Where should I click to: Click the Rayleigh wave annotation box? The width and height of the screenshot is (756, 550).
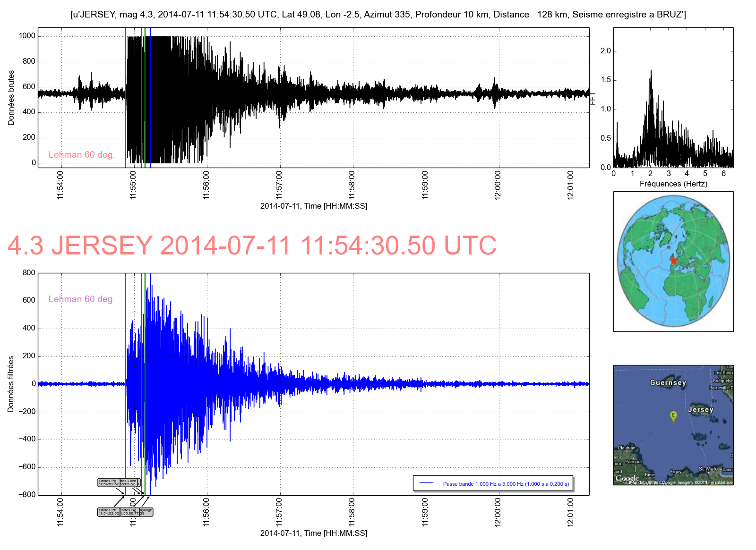pos(146,512)
